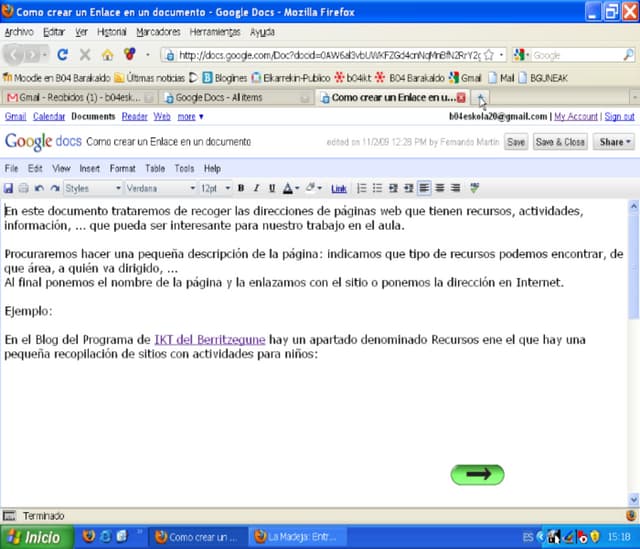This screenshot has width=640, height=549.
Task: Open the search engine selector dropdown
Action: (x=521, y=55)
